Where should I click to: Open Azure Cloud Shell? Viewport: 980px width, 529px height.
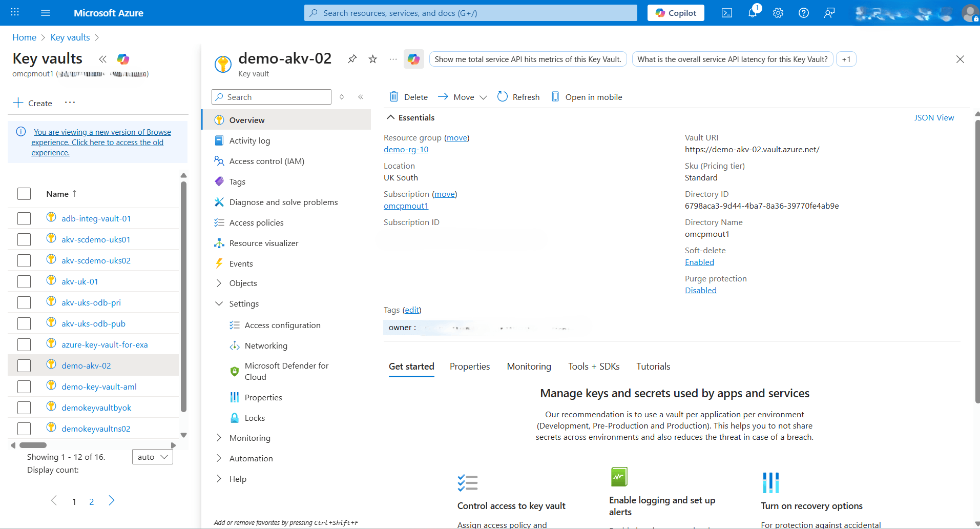(x=726, y=13)
